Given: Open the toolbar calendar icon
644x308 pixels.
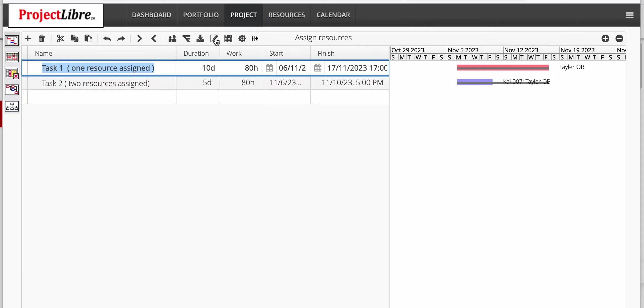Looking at the screenshot, I should click(228, 38).
